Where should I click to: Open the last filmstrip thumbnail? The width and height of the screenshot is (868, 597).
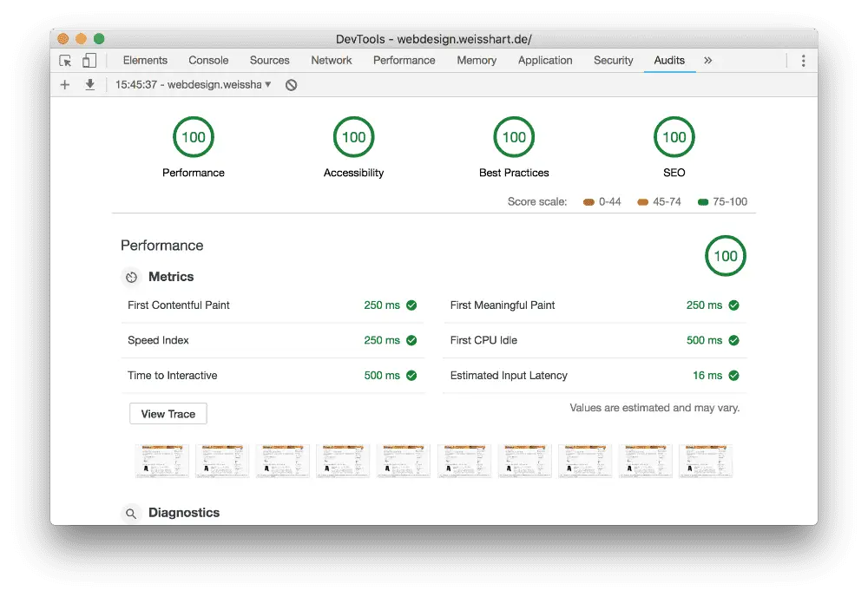click(x=706, y=461)
